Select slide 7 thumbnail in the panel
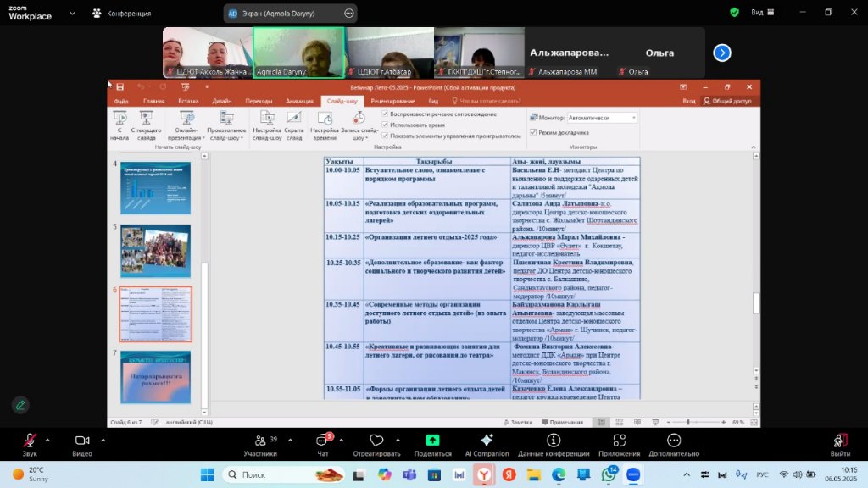The image size is (868, 488). tap(155, 377)
